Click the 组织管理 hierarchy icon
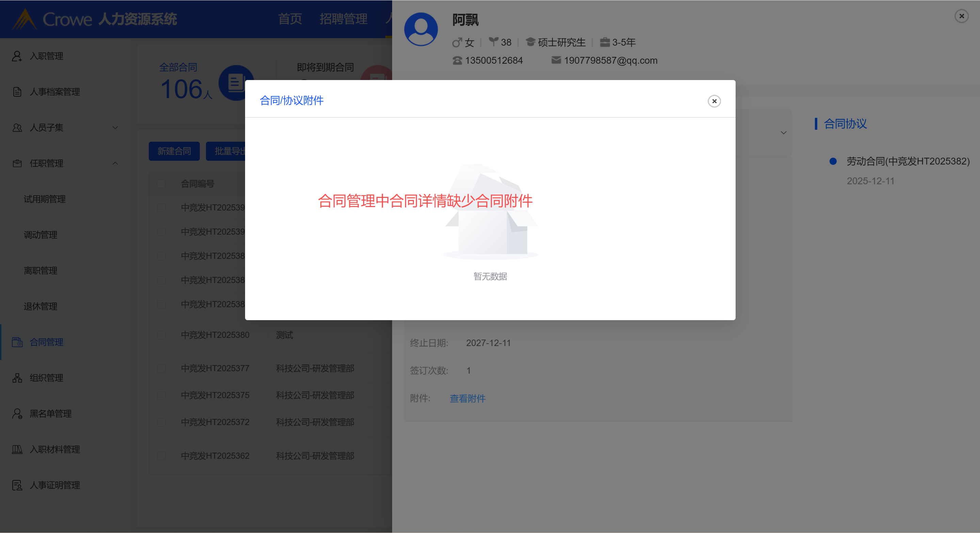980x533 pixels. (x=17, y=378)
